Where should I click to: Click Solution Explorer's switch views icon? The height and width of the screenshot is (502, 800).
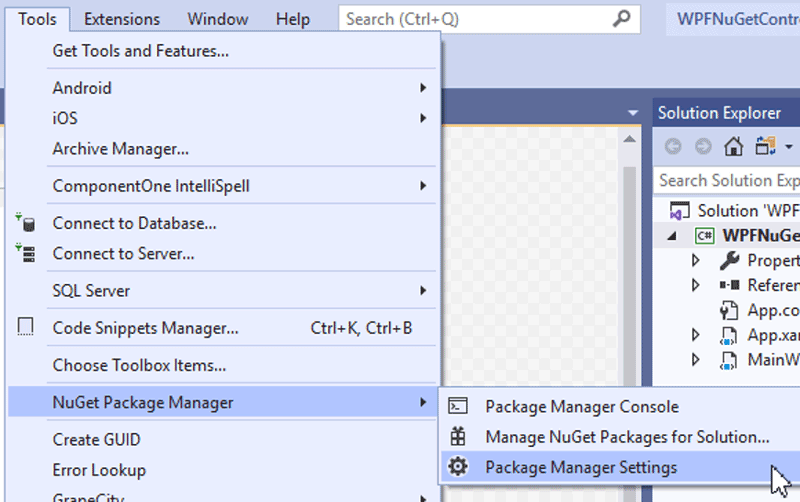(766, 147)
